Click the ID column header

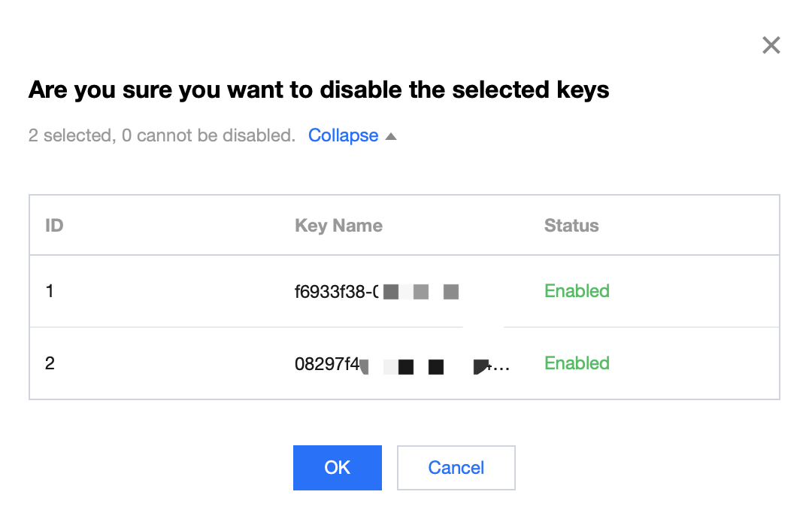pos(54,226)
